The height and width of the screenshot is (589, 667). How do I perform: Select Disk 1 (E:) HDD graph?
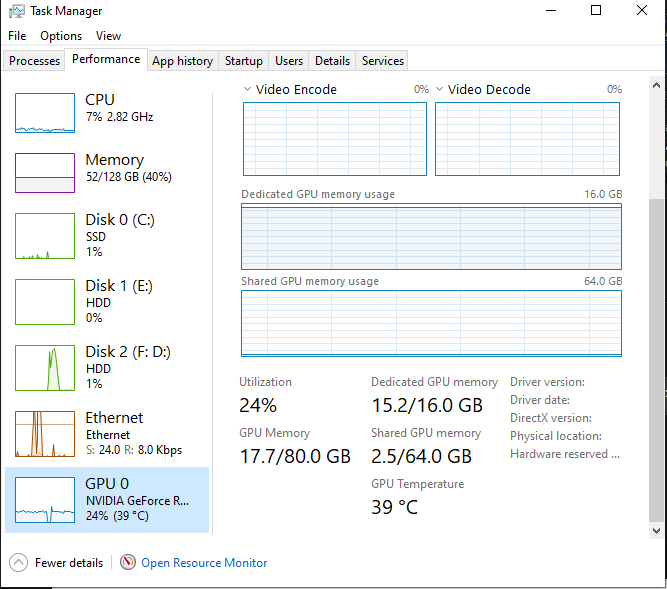point(45,301)
